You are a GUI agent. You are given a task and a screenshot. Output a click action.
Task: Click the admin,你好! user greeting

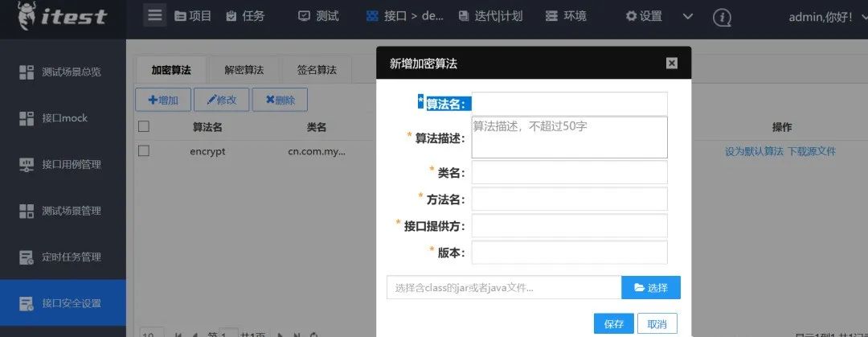pyautogui.click(x=821, y=17)
